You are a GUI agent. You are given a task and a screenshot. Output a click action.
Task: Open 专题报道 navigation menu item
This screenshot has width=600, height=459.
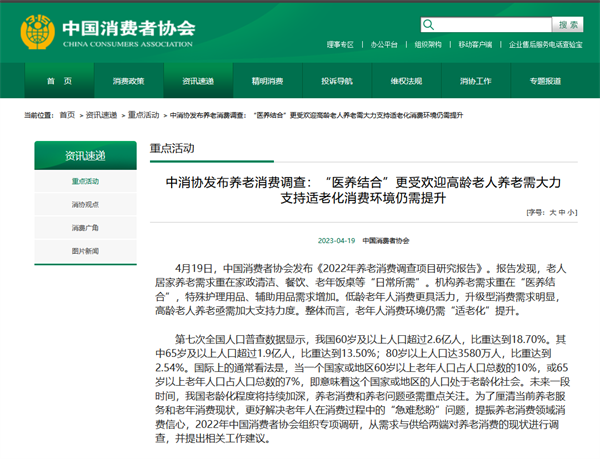click(545, 81)
